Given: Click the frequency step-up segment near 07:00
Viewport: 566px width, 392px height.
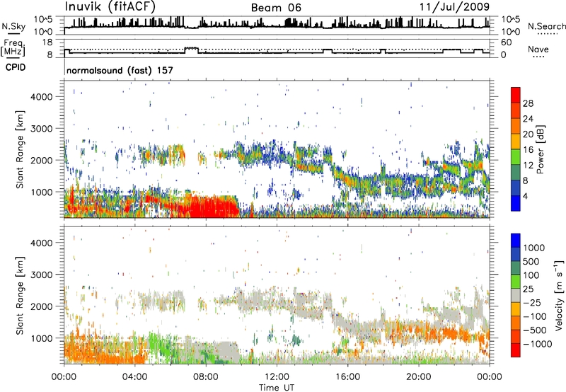Looking at the screenshot, I should (x=191, y=47).
